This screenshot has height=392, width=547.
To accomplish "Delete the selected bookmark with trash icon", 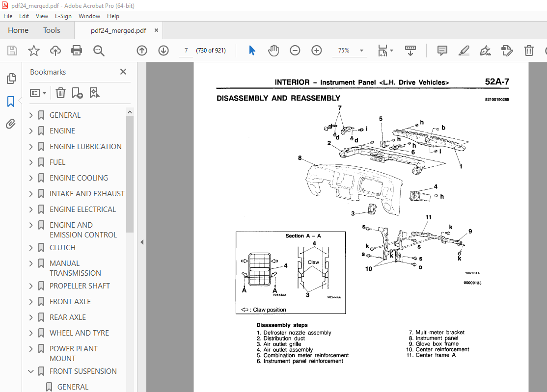I will tap(60, 93).
